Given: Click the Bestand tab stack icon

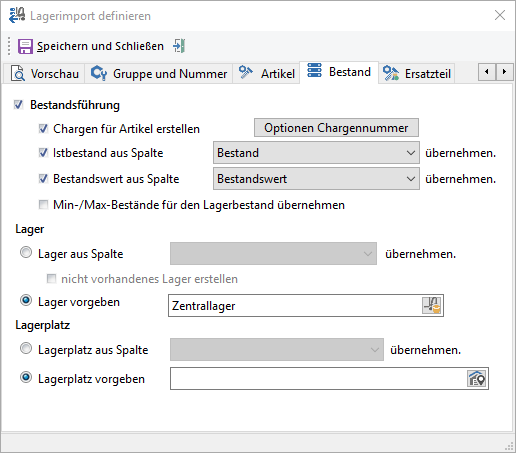Looking at the screenshot, I should (314, 70).
